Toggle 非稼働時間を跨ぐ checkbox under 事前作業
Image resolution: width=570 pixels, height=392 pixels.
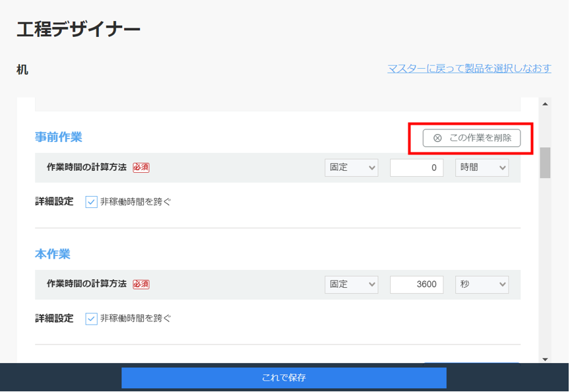(x=91, y=202)
